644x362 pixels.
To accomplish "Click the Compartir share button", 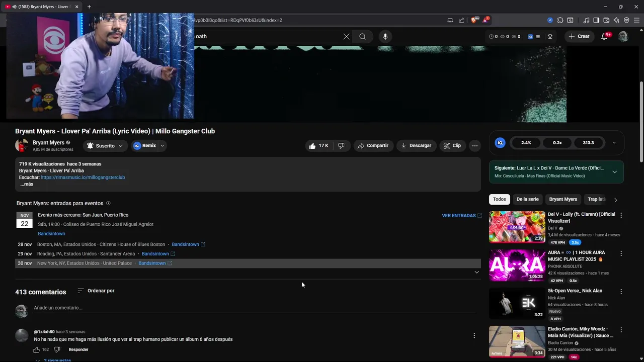I will [373, 146].
